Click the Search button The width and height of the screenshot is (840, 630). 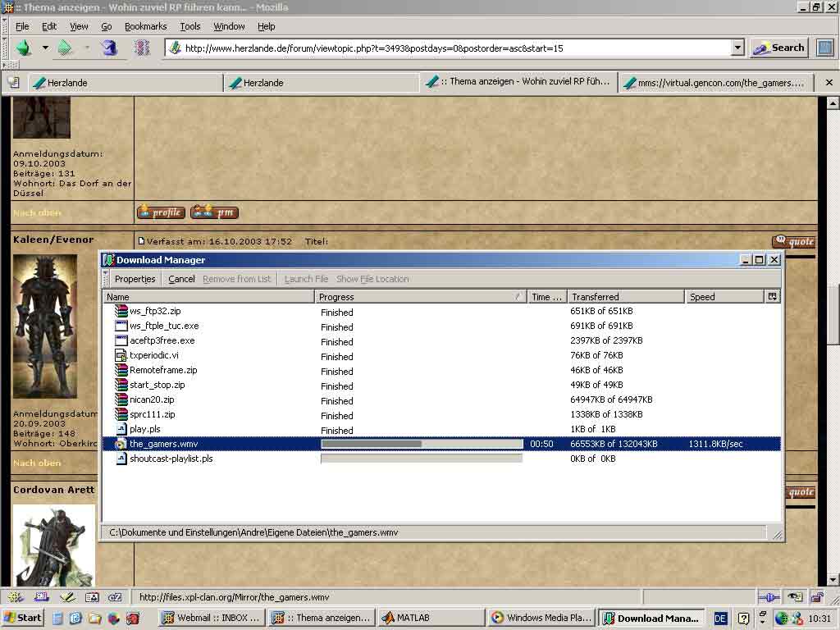(x=779, y=48)
